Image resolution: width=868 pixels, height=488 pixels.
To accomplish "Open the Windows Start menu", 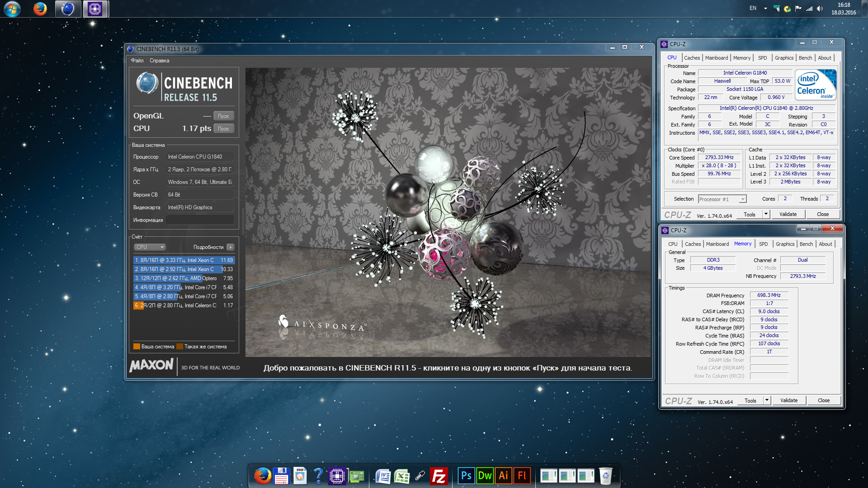I will pyautogui.click(x=12, y=9).
